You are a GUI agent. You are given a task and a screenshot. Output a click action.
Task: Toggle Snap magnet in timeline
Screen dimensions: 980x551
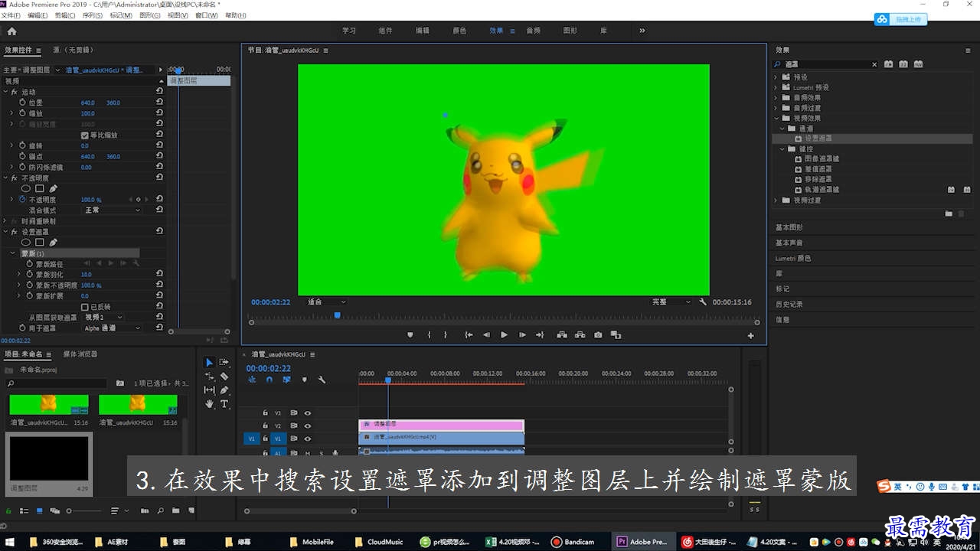coord(269,380)
